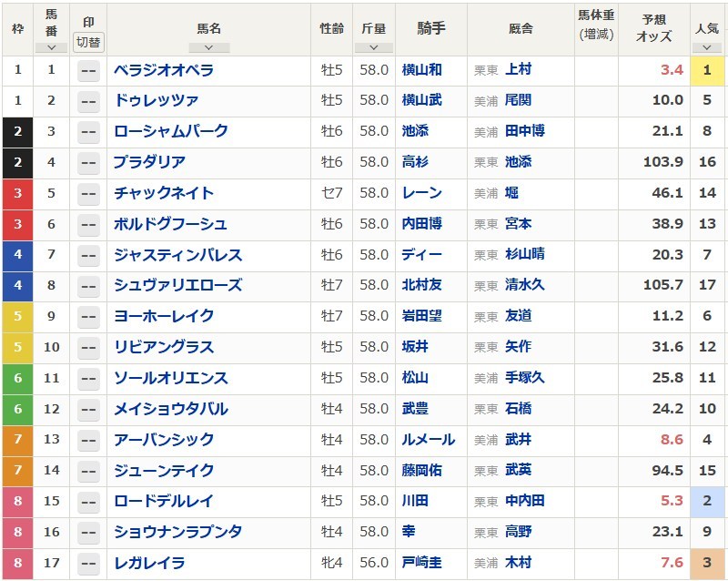The image size is (728, 581).
Task: Open horse page for ロードデルレイ
Action: coord(164,501)
